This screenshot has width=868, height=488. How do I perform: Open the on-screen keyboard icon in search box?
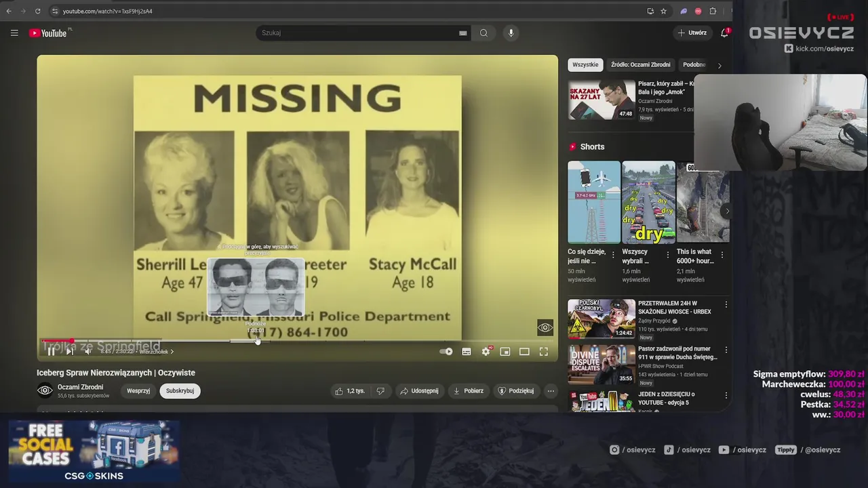click(x=463, y=33)
